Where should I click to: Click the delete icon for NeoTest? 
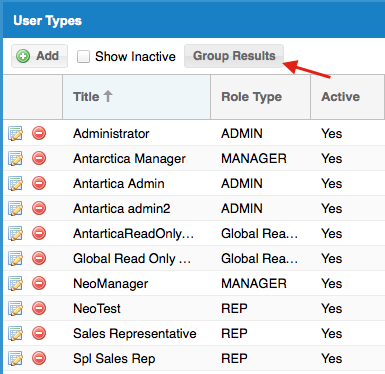pyautogui.click(x=39, y=308)
